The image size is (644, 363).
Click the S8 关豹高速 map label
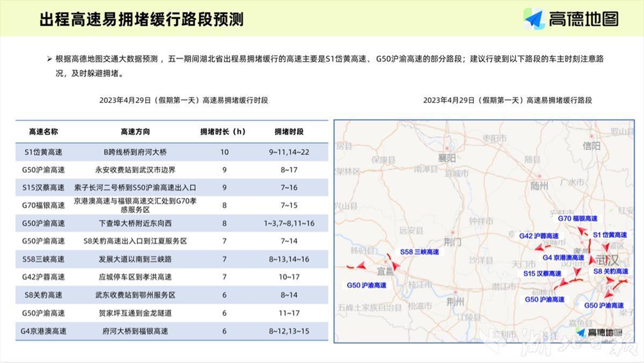611,272
